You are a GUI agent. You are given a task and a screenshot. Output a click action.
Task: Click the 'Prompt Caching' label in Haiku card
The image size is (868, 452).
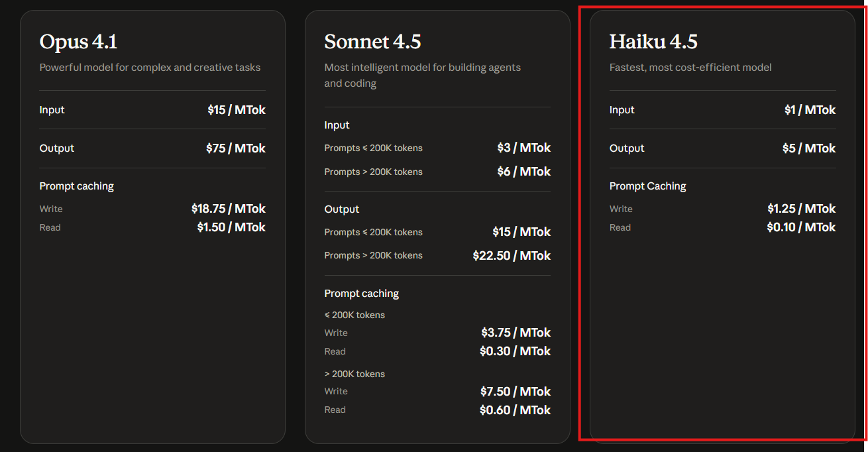tap(647, 186)
